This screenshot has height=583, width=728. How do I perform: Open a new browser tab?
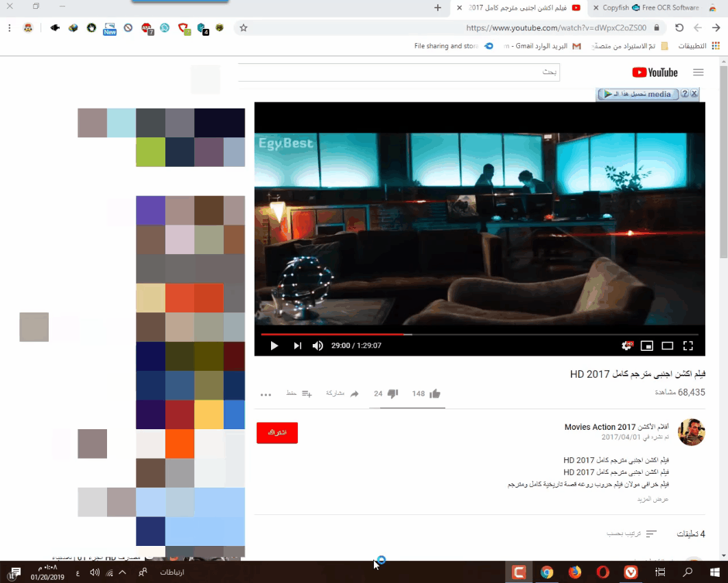pos(438,8)
